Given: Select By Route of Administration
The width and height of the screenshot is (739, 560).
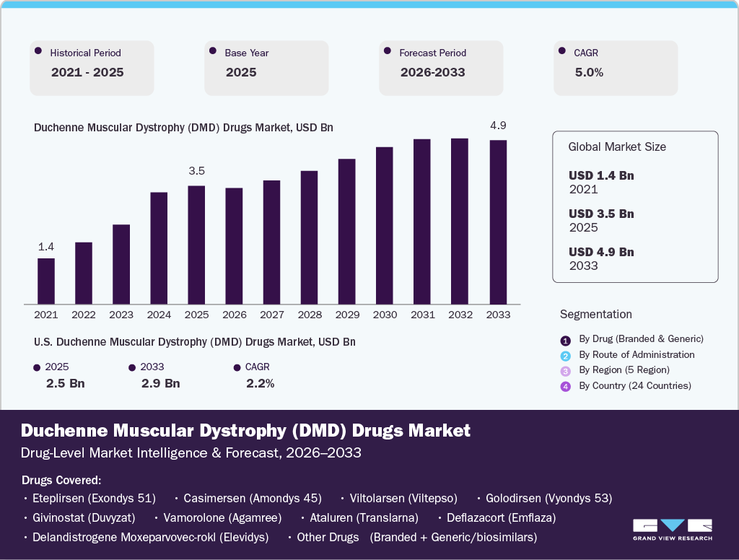Looking at the screenshot, I should (x=637, y=354).
